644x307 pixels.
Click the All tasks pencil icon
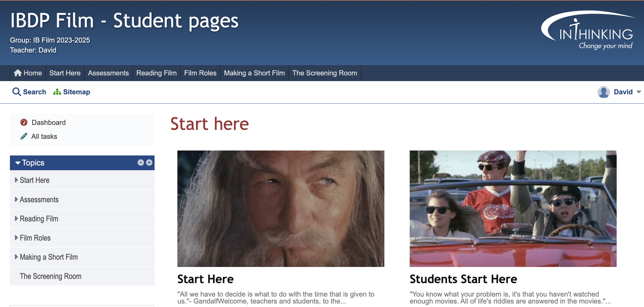coord(24,137)
